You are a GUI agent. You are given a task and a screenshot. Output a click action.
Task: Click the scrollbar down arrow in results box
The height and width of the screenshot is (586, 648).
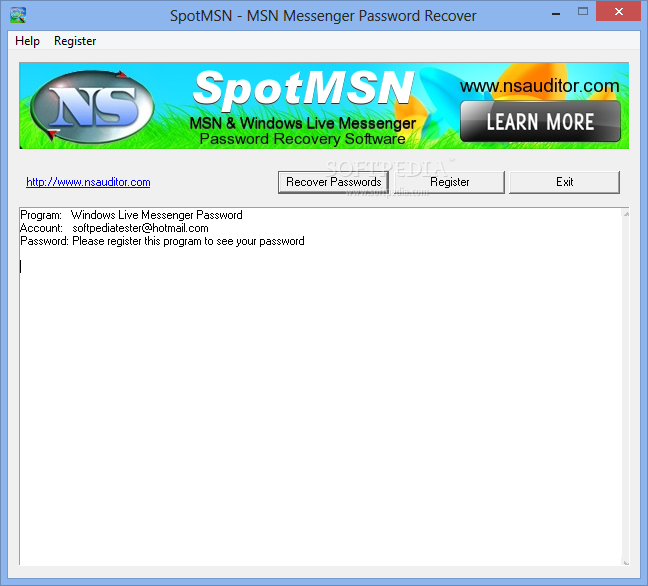point(626,562)
